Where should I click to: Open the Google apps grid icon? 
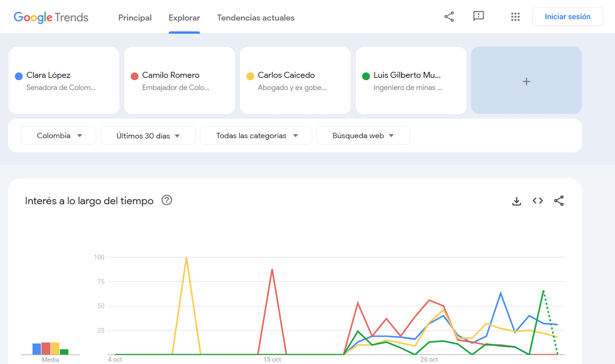pyautogui.click(x=515, y=17)
